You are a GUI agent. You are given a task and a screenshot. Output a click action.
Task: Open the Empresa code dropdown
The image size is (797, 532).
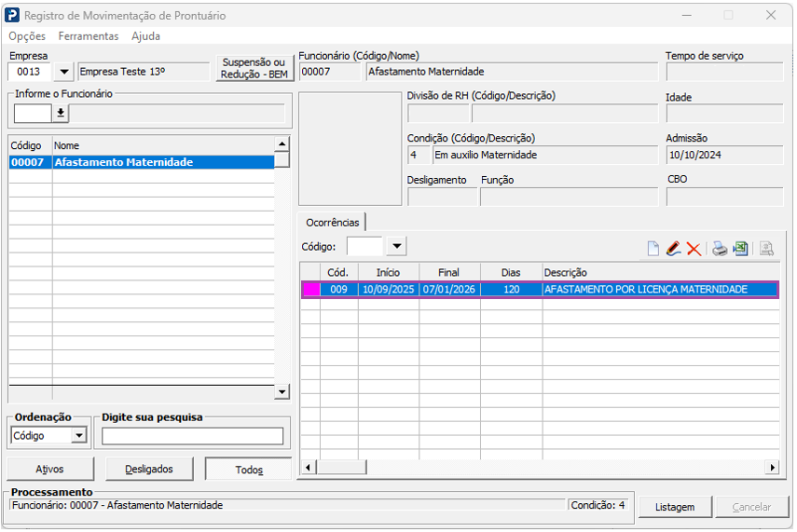[63, 72]
